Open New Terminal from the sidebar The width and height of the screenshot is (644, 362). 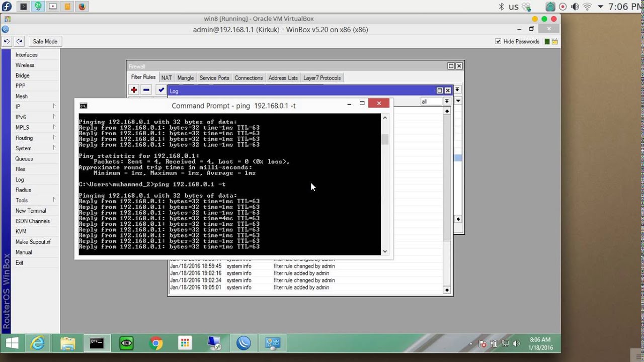tap(31, 211)
